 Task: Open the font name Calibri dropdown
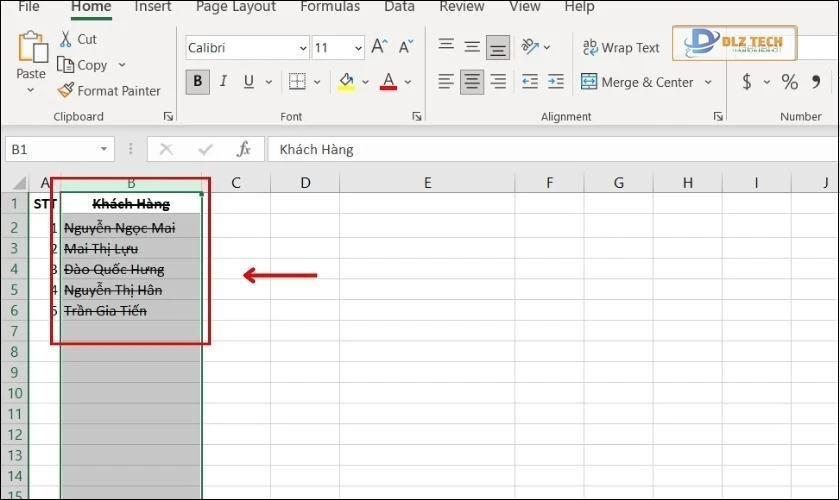tap(303, 48)
